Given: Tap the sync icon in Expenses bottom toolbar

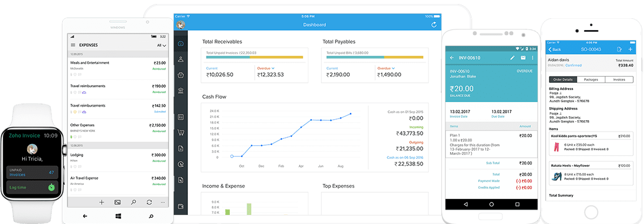Looking at the screenshot, I should pos(149,202).
